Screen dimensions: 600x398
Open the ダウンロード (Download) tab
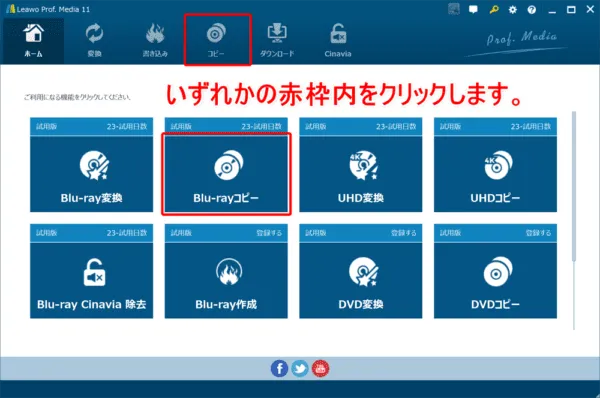coord(277,41)
